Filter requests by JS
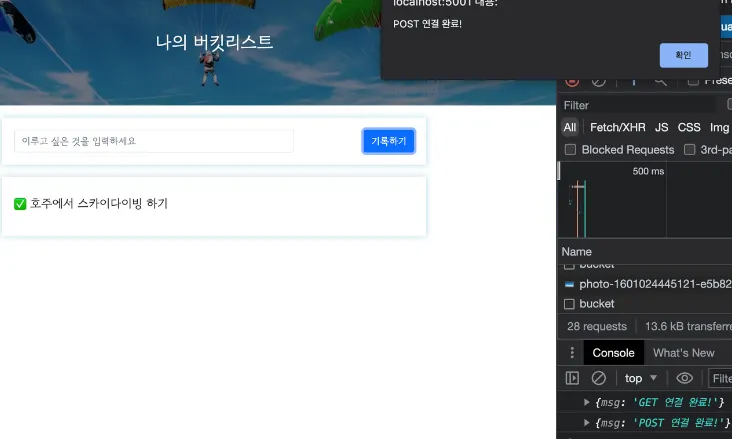 (x=661, y=127)
